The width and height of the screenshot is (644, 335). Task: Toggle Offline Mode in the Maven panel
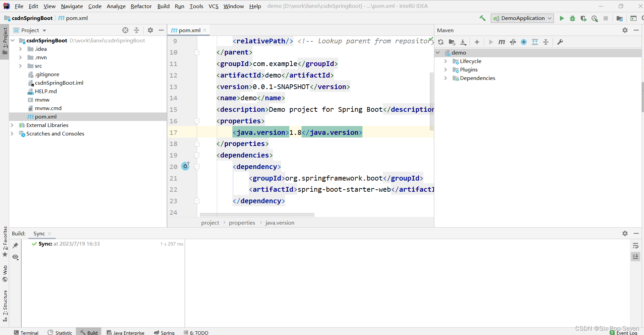pos(524,42)
